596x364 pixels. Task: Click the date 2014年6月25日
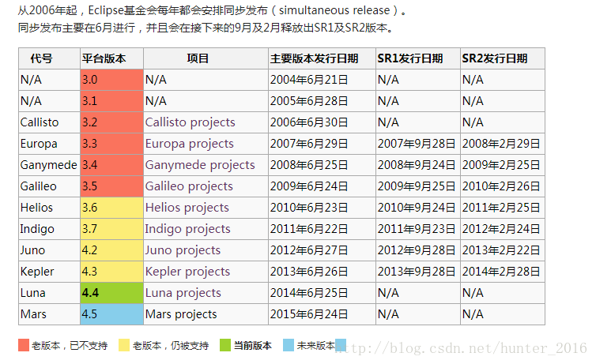click(x=309, y=293)
